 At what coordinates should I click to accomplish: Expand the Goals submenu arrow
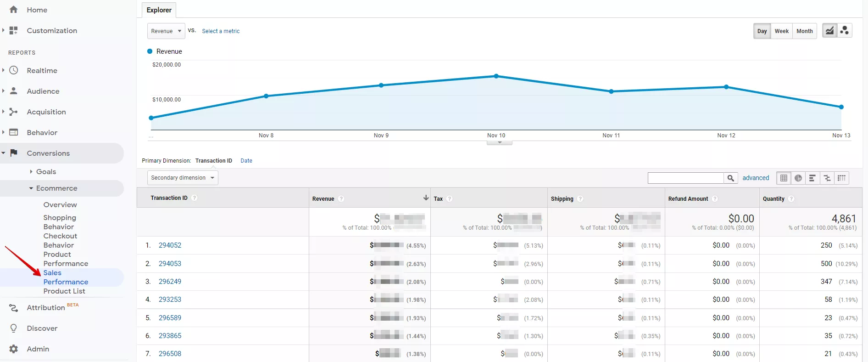[31, 171]
